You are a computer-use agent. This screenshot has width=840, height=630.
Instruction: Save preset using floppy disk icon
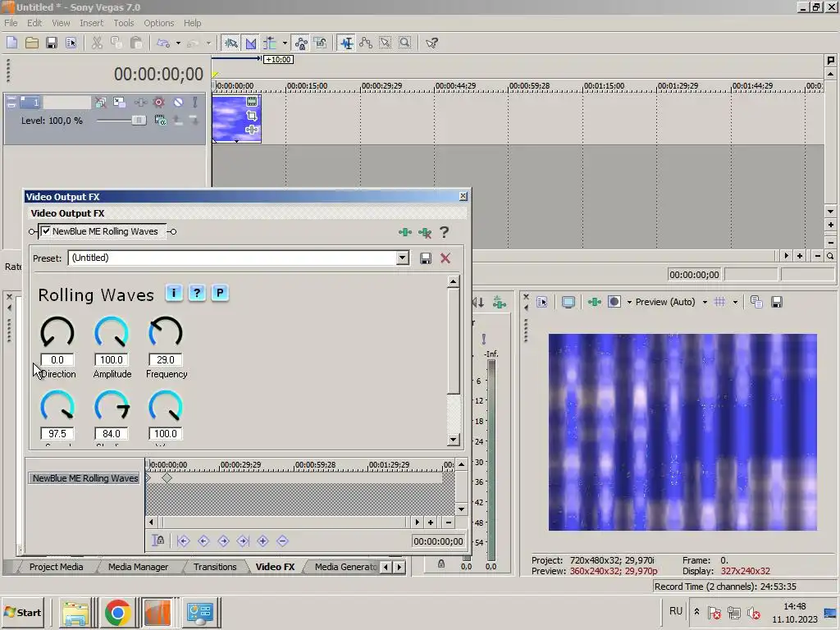(426, 258)
